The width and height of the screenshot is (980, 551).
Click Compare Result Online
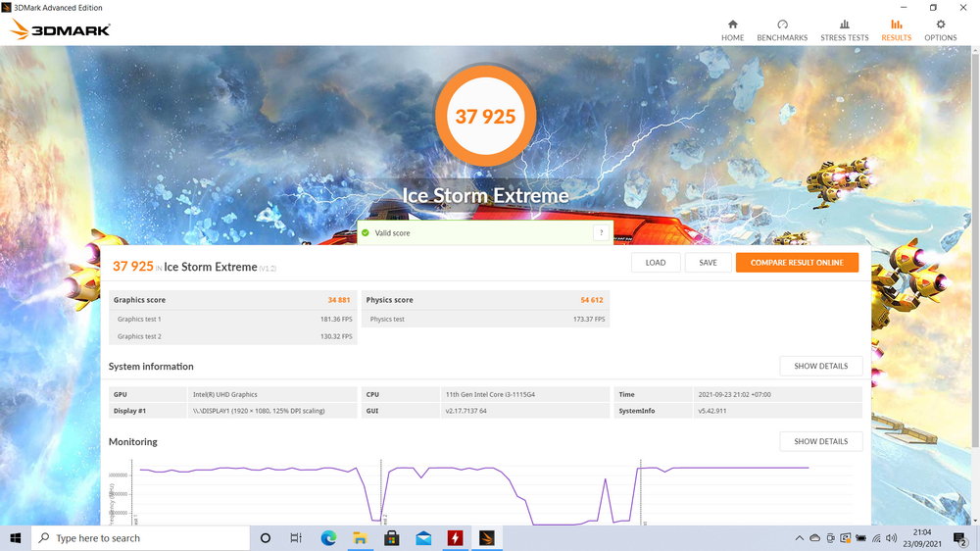pyautogui.click(x=797, y=263)
